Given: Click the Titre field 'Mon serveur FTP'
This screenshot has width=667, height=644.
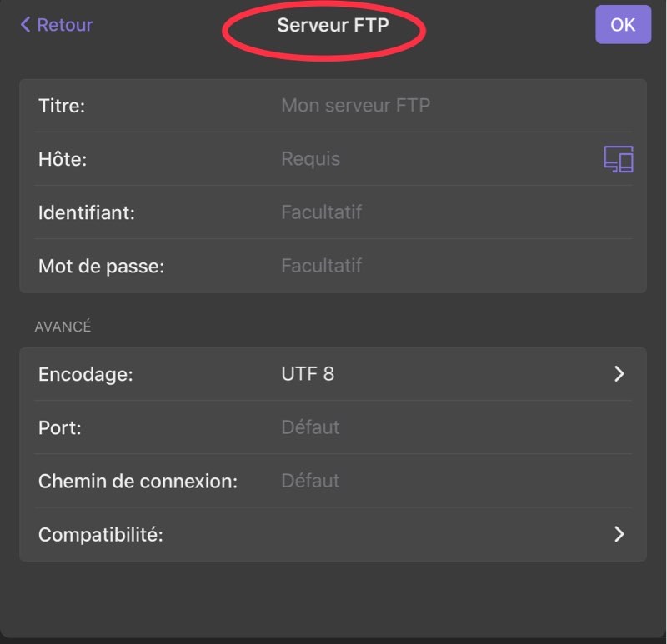Looking at the screenshot, I should pyautogui.click(x=356, y=106).
